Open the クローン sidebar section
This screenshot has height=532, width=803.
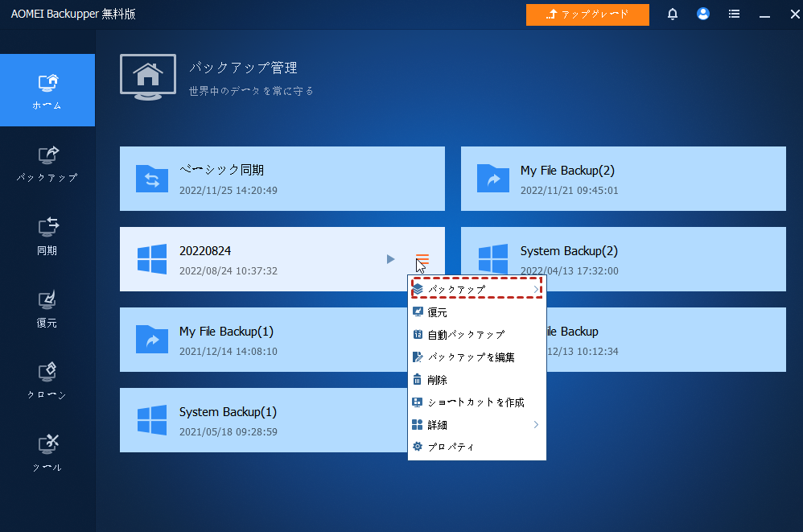coord(47,381)
